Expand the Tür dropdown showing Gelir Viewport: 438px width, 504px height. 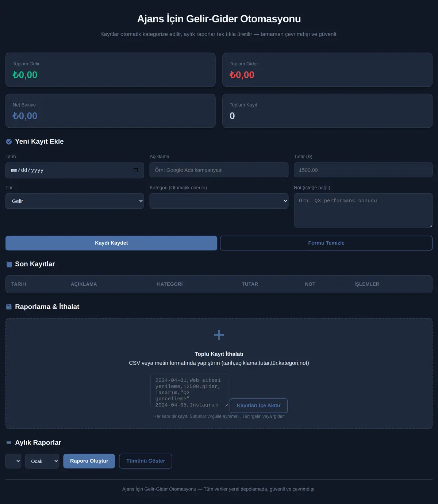coord(75,201)
